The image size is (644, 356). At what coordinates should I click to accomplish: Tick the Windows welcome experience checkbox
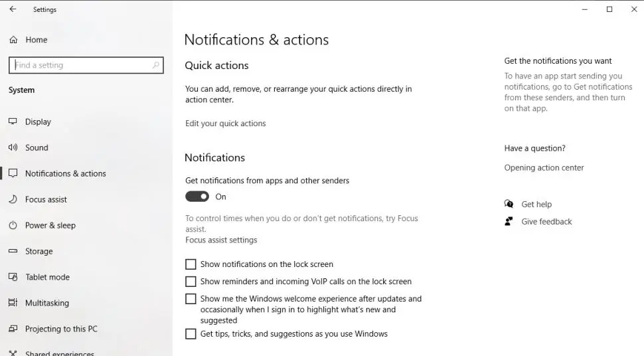(x=191, y=299)
